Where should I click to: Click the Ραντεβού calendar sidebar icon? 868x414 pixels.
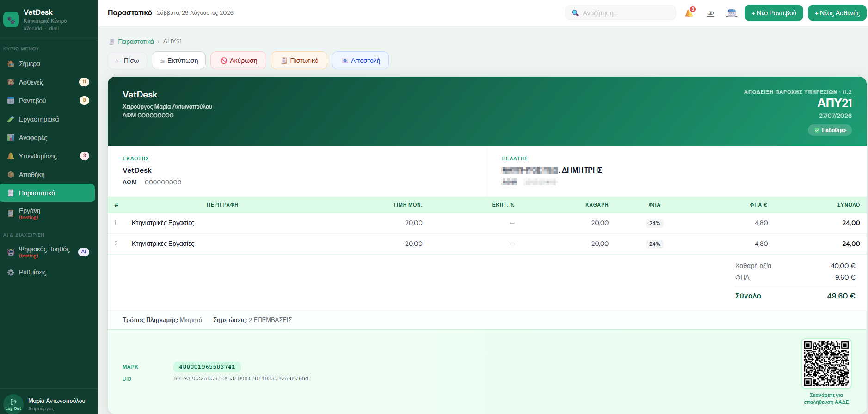(11, 101)
